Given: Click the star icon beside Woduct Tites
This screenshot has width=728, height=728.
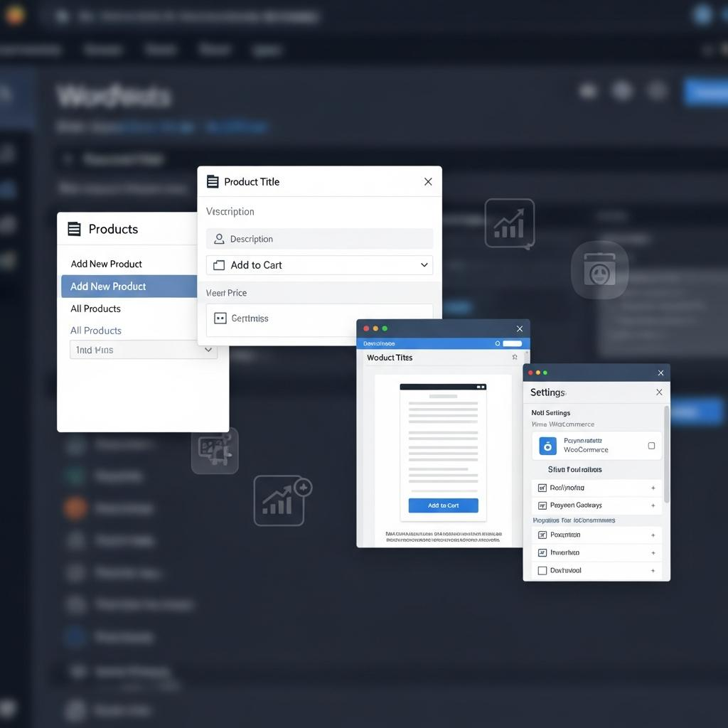Looking at the screenshot, I should pos(515,357).
